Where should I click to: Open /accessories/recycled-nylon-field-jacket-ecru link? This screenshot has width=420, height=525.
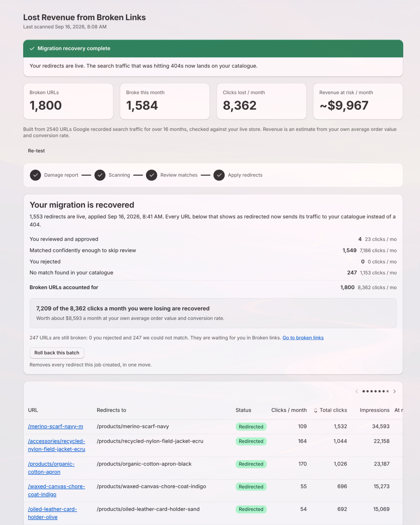tap(56, 445)
